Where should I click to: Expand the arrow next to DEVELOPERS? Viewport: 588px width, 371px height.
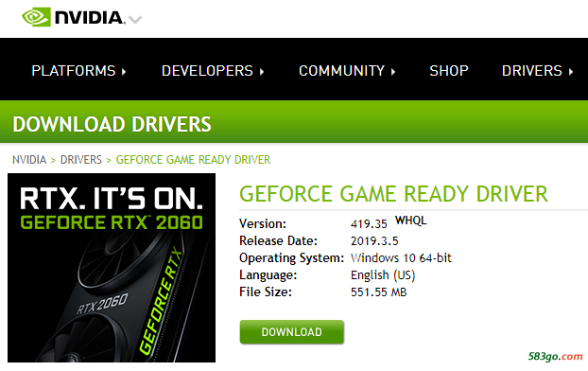pos(262,71)
